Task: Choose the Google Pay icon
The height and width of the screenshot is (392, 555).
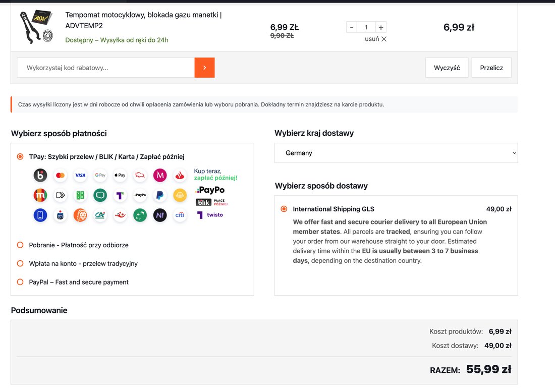Action: (100, 175)
